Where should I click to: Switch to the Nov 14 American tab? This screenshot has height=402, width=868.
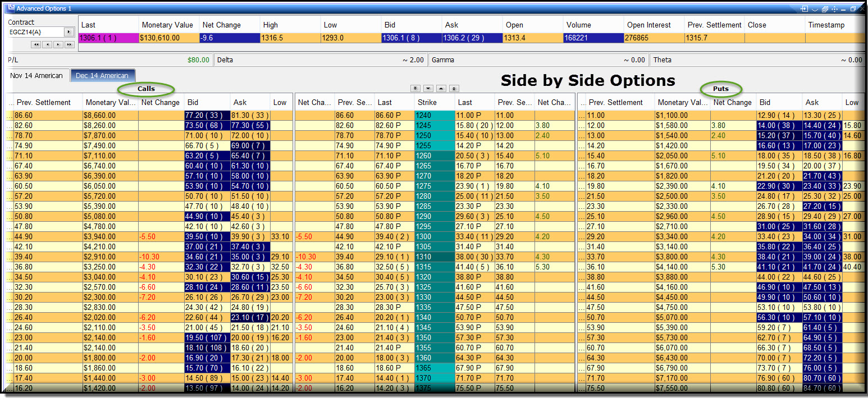click(x=36, y=75)
